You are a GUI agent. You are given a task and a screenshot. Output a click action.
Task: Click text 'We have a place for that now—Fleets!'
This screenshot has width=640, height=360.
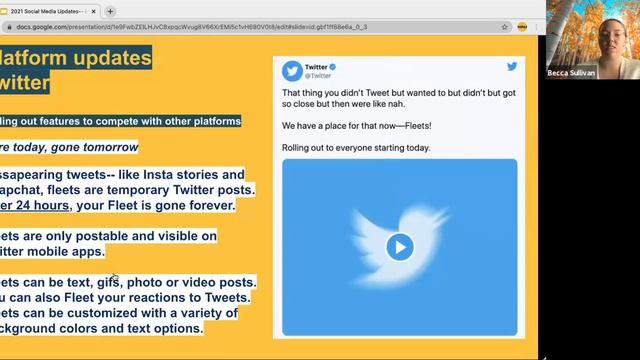click(x=356, y=126)
